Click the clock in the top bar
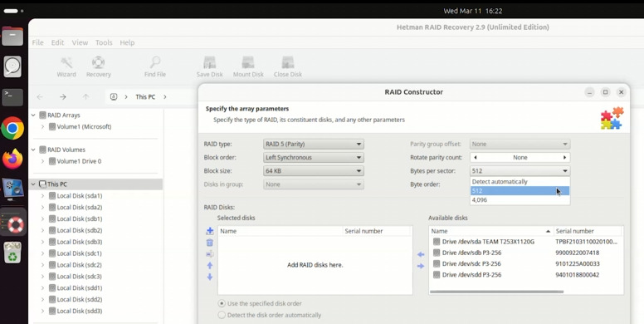This screenshot has height=324, width=644. (473, 11)
